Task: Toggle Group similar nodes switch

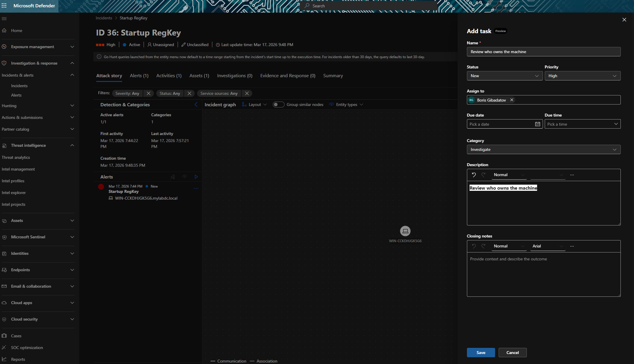Action: point(278,105)
